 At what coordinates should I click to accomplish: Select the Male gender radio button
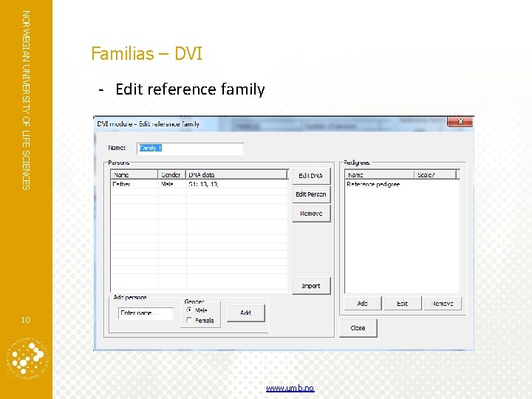click(189, 310)
